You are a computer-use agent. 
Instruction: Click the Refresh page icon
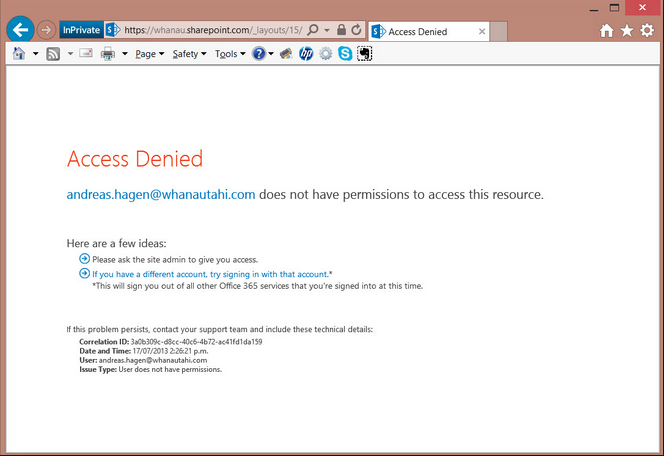[356, 31]
